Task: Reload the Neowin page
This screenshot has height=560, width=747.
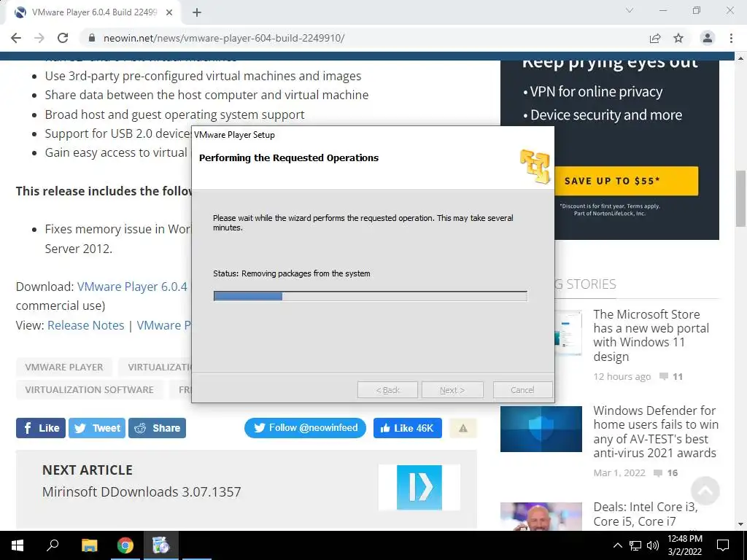Action: click(x=63, y=38)
